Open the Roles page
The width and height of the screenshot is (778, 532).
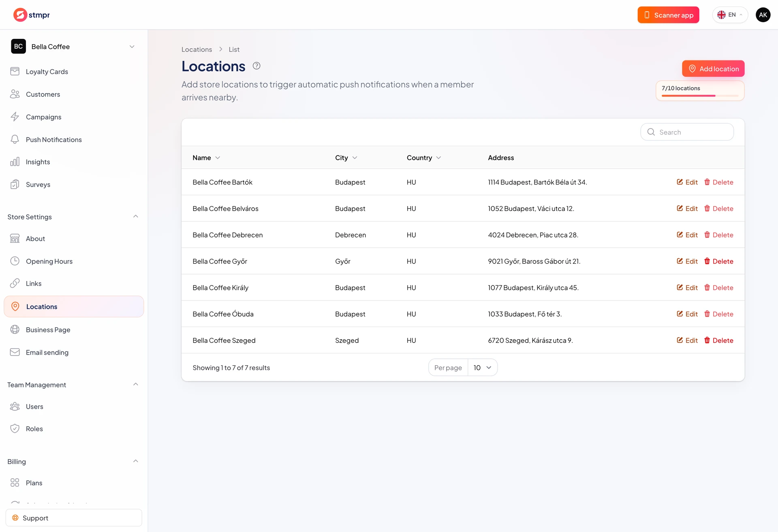click(x=74, y=429)
